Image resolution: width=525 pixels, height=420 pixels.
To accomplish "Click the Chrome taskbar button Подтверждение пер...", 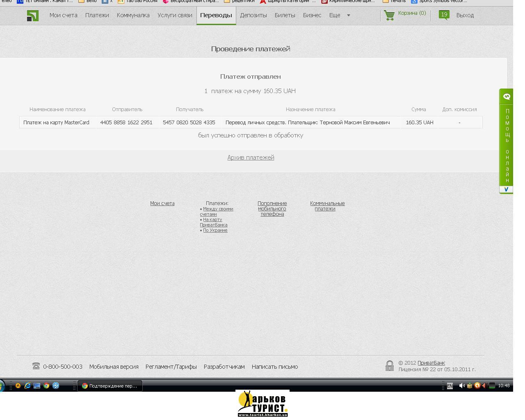I will pos(110,386).
